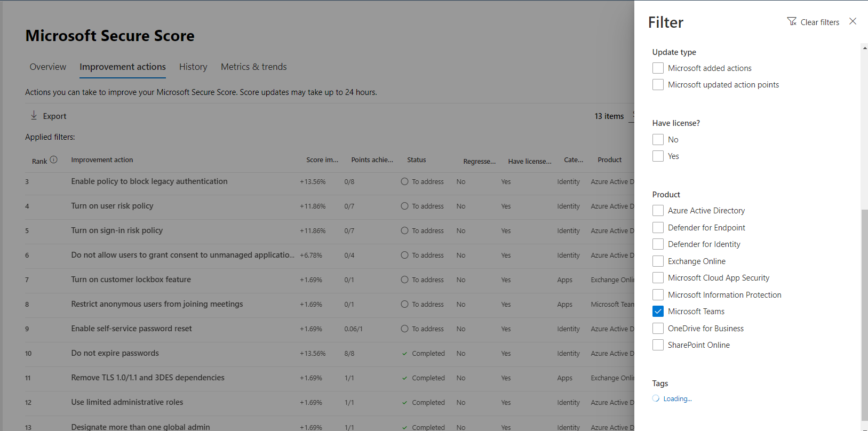Open the History tab
Image resolution: width=868 pixels, height=431 pixels.
tap(193, 67)
